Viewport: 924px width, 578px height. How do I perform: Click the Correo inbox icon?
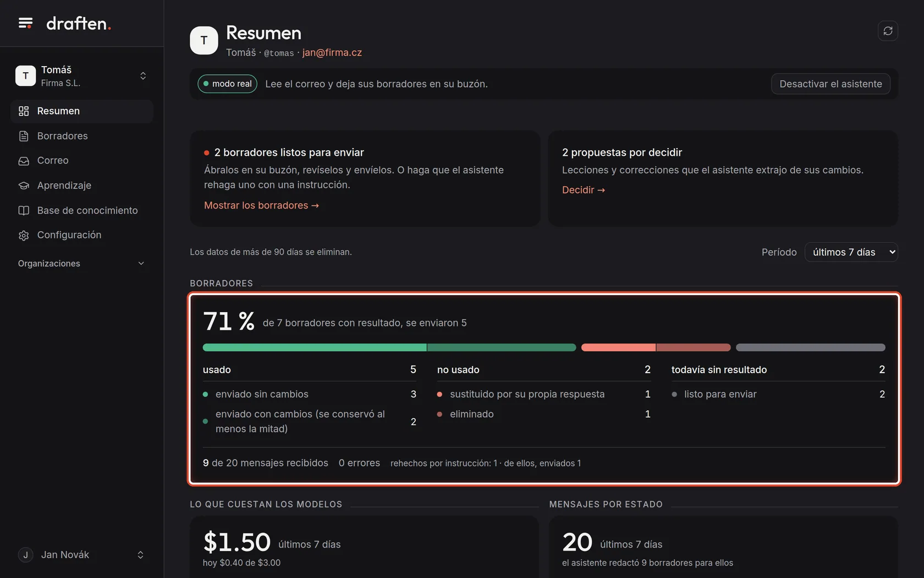coord(24,161)
